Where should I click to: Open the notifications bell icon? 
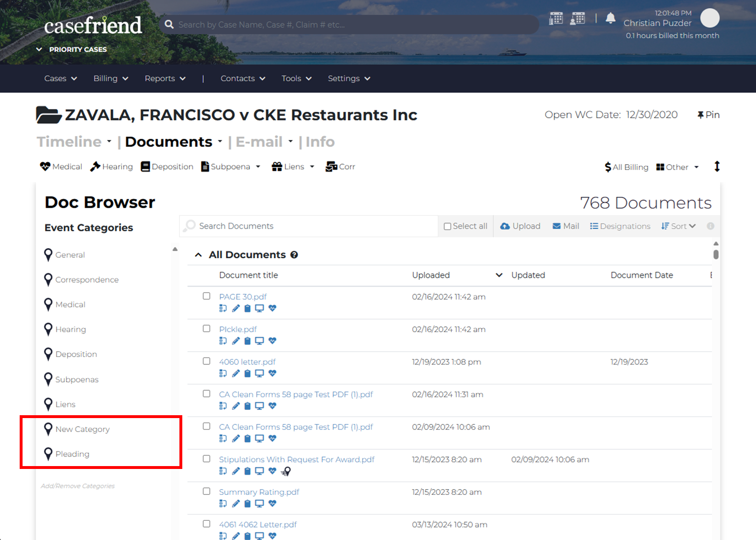coord(610,18)
